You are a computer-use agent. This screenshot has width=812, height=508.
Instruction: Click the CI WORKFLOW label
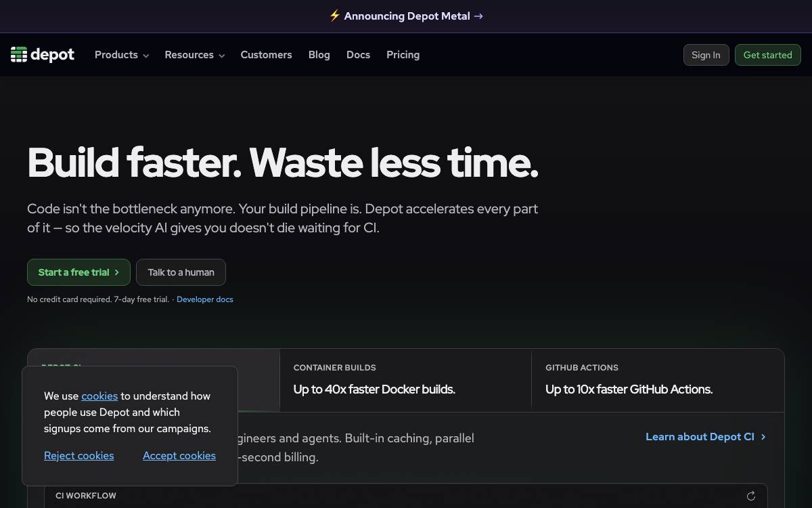point(86,496)
